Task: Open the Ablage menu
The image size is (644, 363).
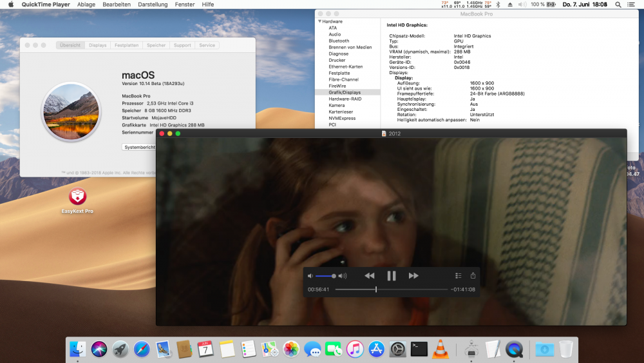Action: [x=86, y=5]
